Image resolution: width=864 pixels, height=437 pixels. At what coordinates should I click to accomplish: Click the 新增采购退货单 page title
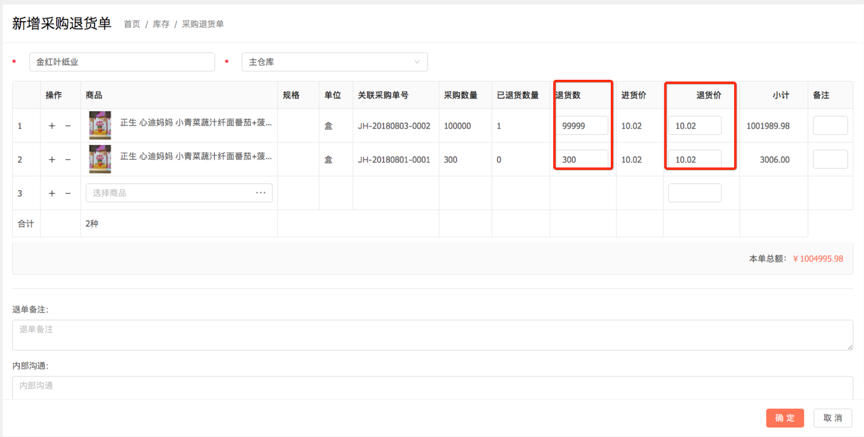pos(62,23)
